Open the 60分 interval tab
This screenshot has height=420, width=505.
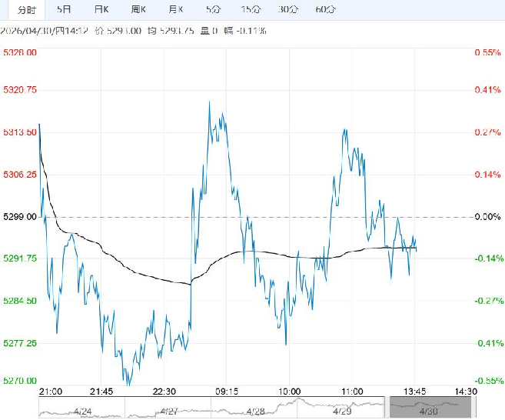tap(325, 9)
